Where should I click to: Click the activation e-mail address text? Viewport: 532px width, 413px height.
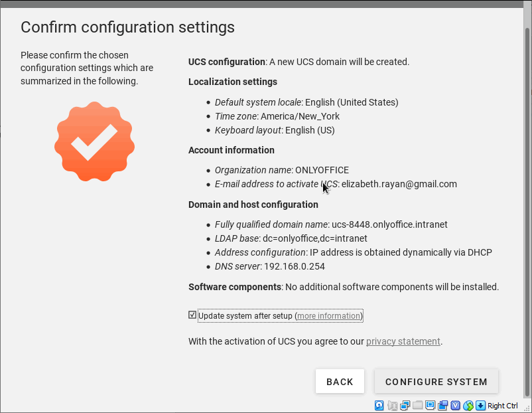399,184
